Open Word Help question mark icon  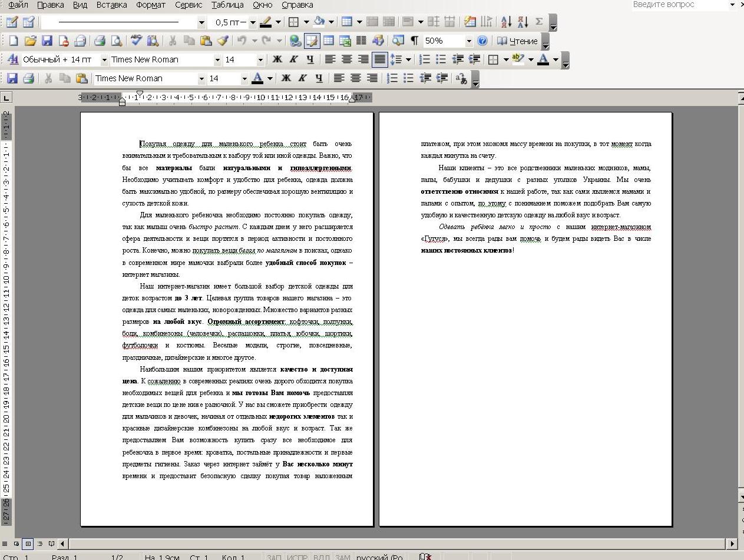click(x=482, y=41)
